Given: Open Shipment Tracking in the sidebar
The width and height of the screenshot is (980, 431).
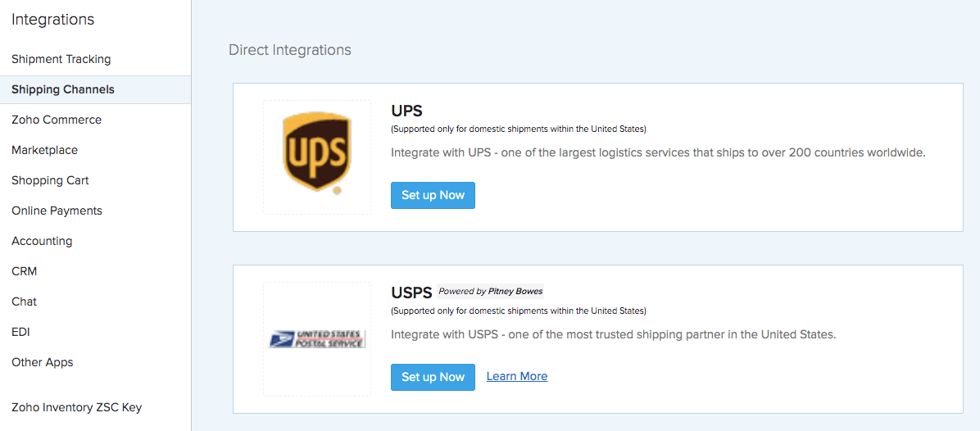Looking at the screenshot, I should click(x=61, y=59).
